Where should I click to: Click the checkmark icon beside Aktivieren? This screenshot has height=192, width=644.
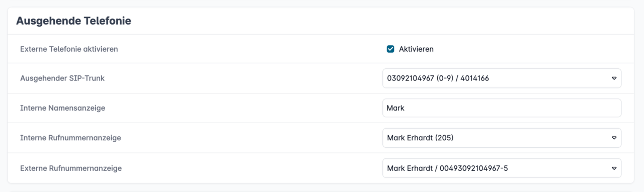(x=390, y=49)
